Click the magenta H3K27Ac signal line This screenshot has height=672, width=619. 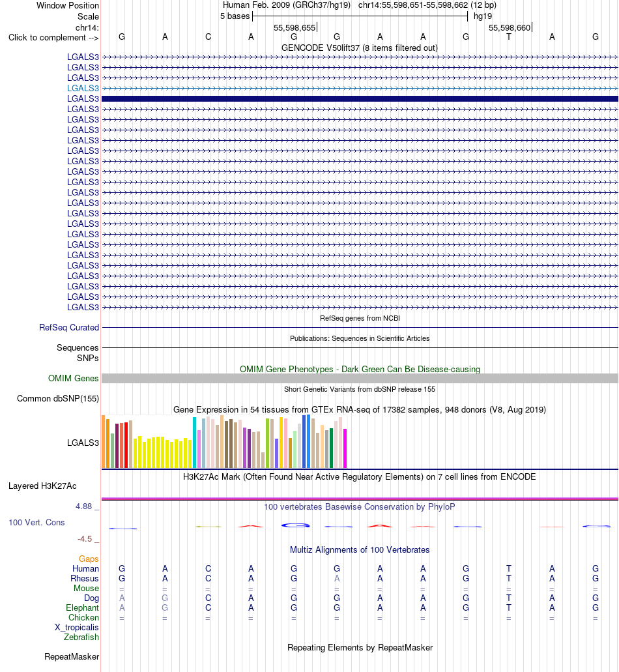click(x=360, y=499)
